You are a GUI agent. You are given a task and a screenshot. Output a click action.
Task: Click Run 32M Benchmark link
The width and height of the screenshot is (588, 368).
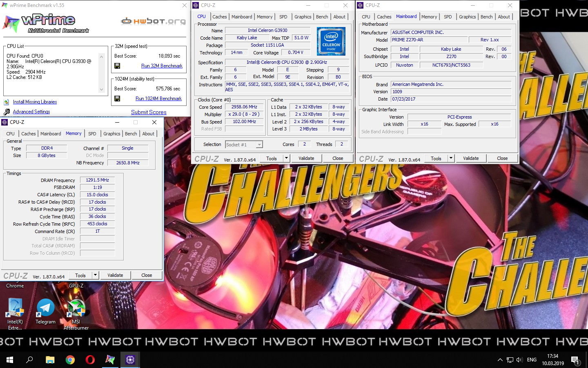[x=162, y=66]
